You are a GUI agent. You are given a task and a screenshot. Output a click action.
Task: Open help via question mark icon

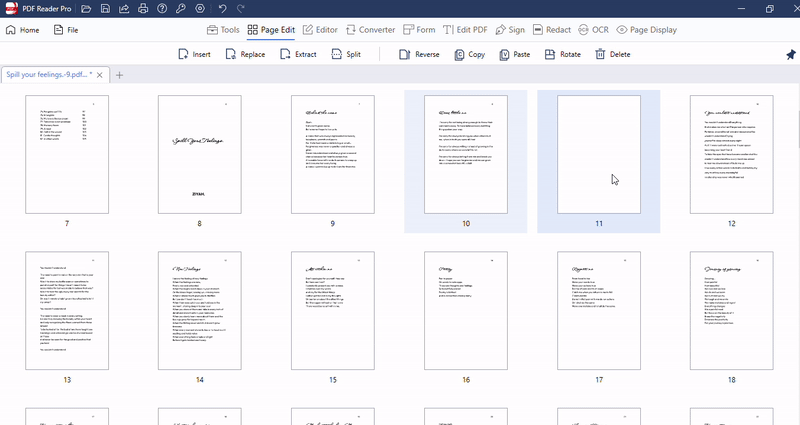(x=162, y=9)
